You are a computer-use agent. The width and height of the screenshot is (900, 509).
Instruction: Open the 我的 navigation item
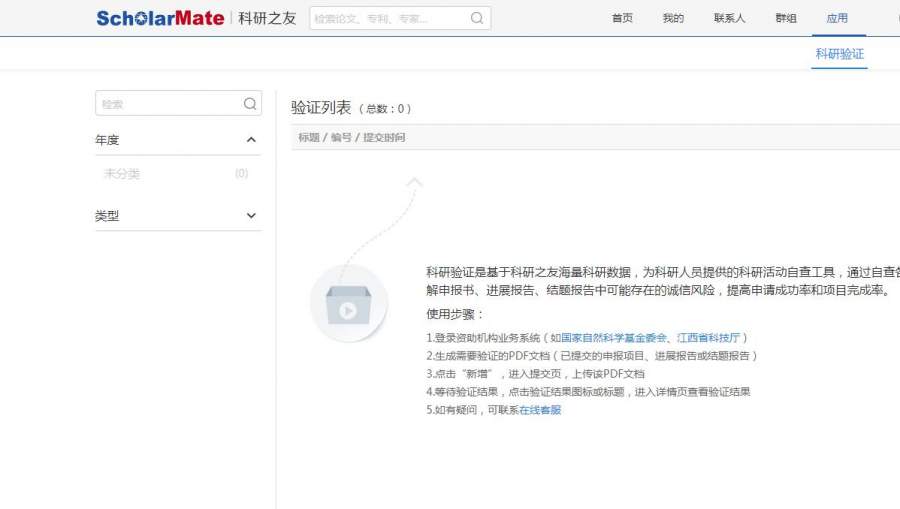[x=673, y=18]
